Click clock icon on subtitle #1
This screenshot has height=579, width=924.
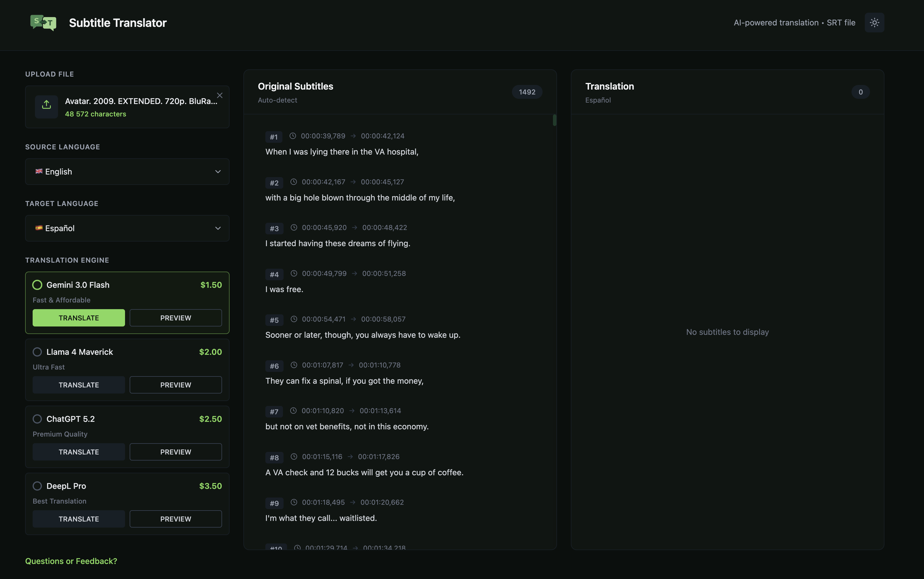pyautogui.click(x=293, y=136)
